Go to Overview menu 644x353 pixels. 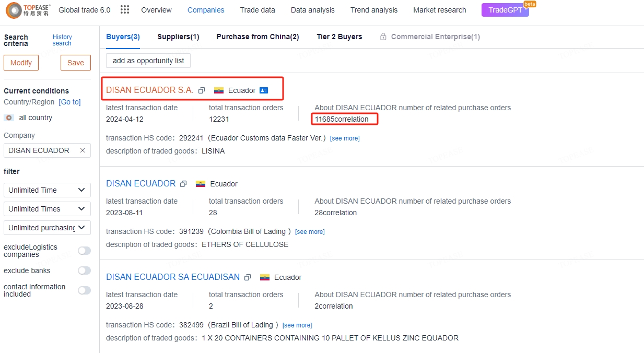(156, 10)
